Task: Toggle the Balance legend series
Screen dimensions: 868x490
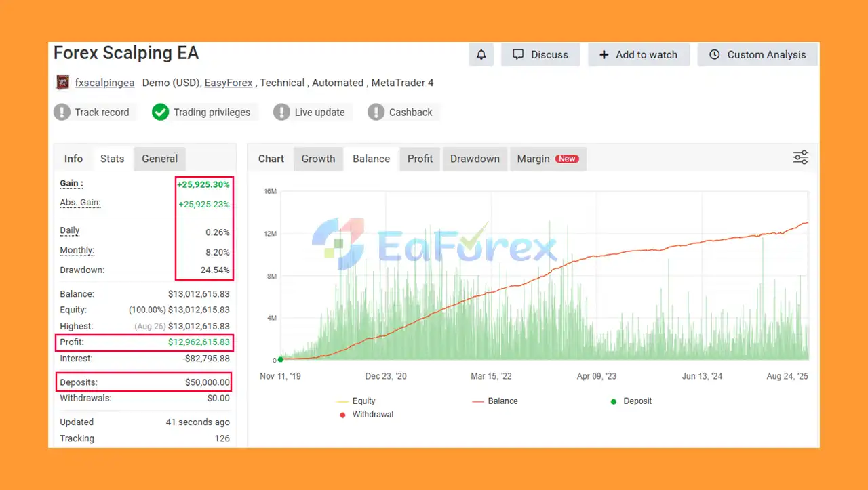Action: (495, 401)
